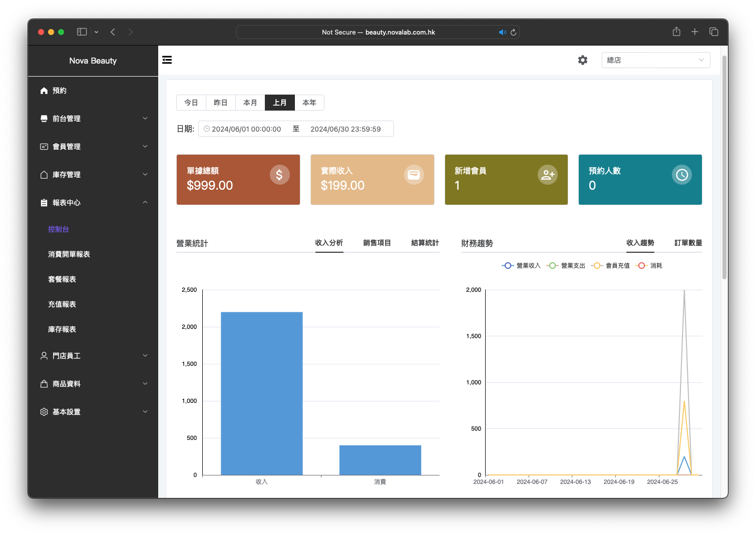Click the clock icon on 預約人數 card

click(x=682, y=175)
